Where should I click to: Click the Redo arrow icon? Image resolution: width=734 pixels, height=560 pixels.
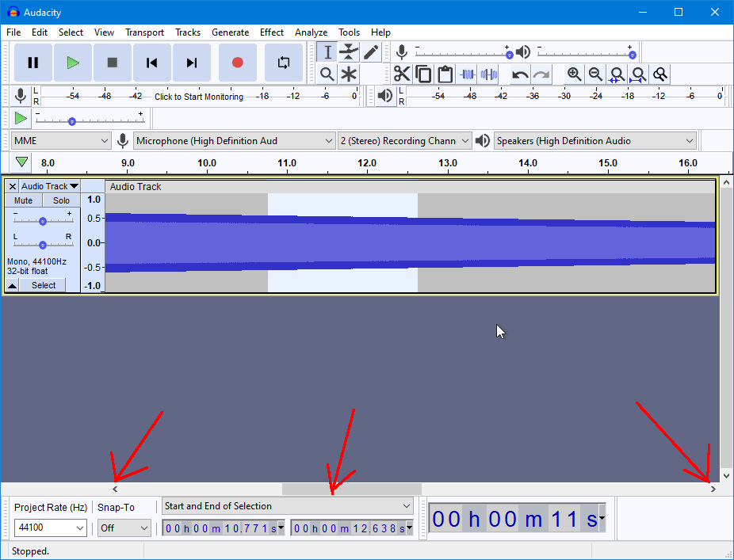pos(541,74)
